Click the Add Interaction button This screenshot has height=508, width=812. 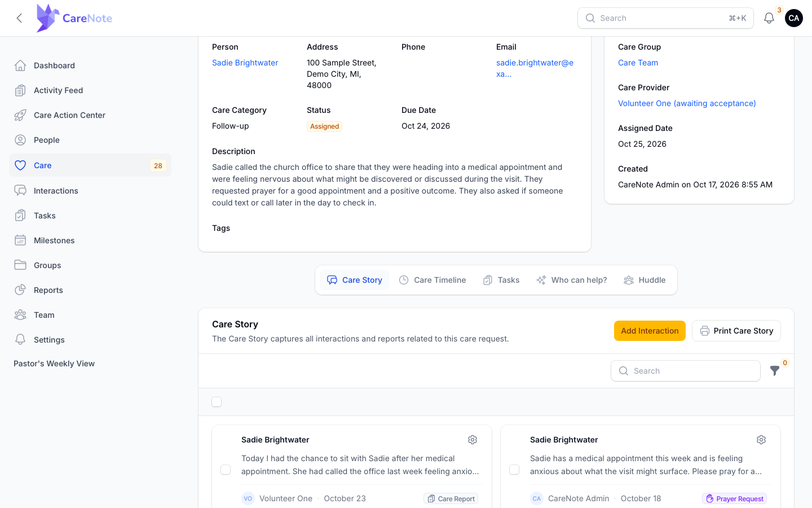coord(650,331)
